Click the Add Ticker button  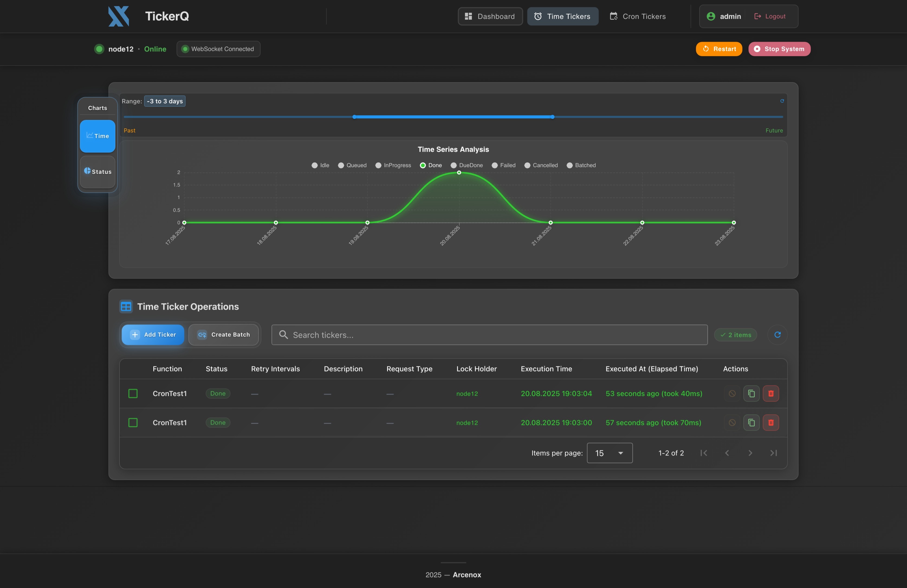pos(153,334)
